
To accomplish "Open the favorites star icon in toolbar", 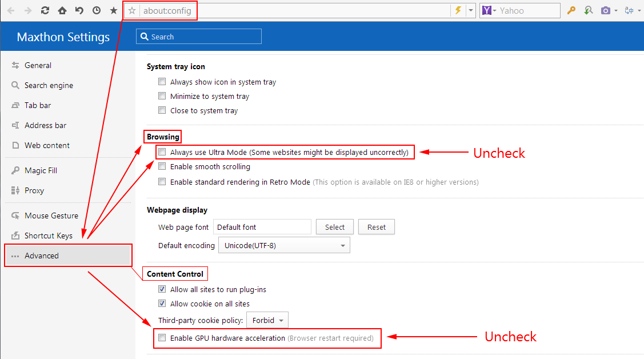I will coord(114,10).
